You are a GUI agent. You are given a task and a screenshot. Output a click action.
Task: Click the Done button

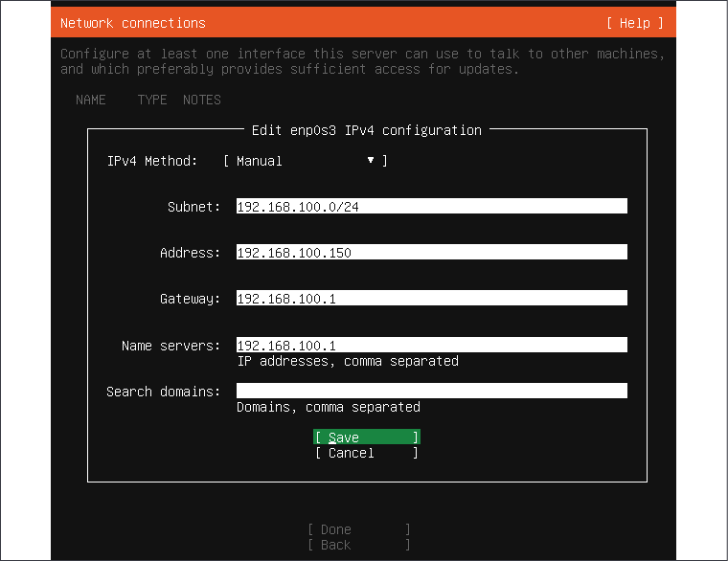coord(359,529)
